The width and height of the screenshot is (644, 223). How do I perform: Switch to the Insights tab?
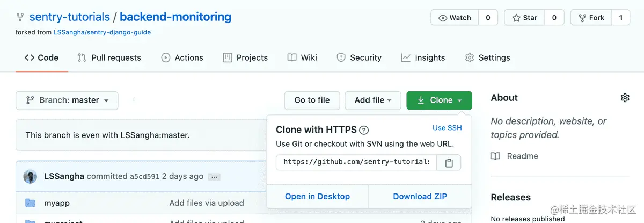[423, 57]
